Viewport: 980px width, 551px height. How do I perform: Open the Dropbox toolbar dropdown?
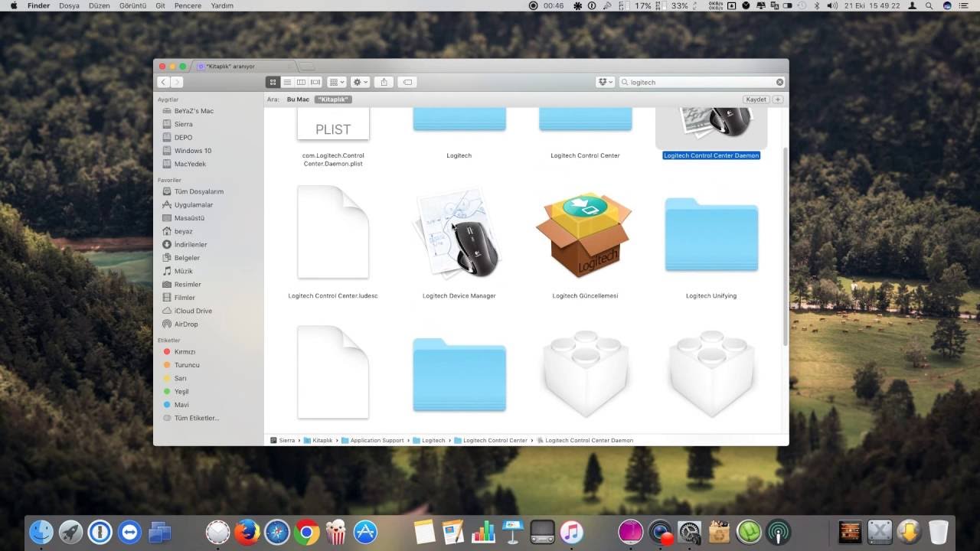tap(605, 82)
